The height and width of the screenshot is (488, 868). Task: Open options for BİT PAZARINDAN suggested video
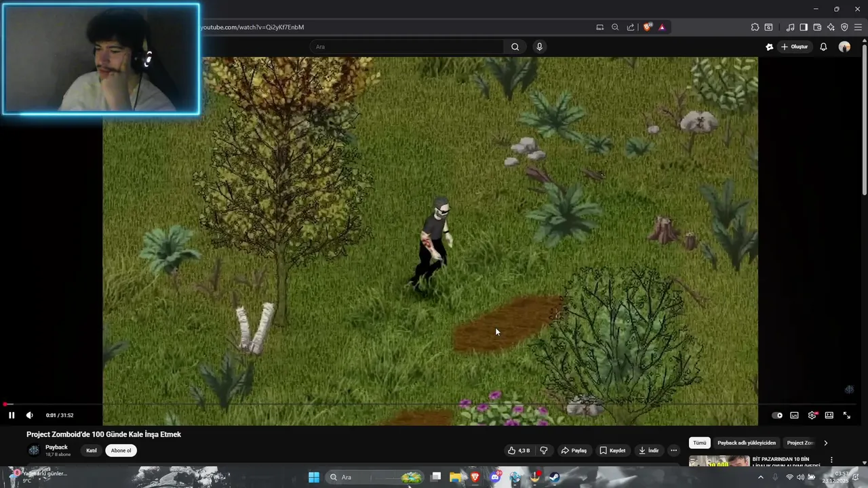(831, 460)
